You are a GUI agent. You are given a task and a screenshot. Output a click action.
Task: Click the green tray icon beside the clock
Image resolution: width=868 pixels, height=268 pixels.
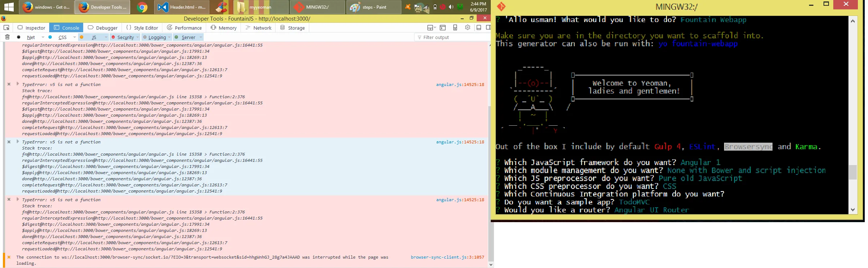[x=460, y=7]
